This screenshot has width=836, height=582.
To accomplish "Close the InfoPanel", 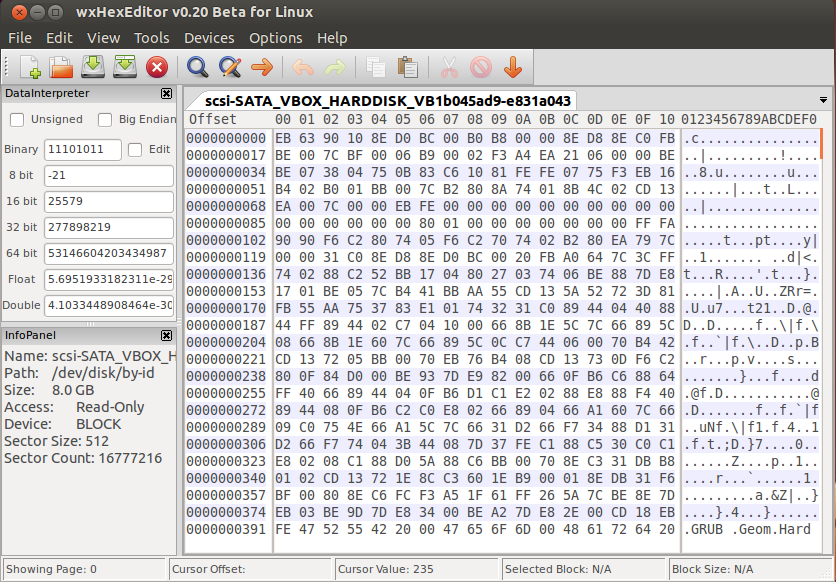I will 166,335.
